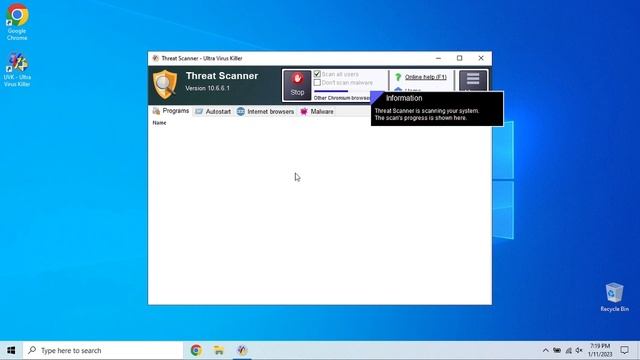Open the UVK Ultra Virus Killer desktop shortcut
The height and width of the screenshot is (360, 640).
[x=17, y=69]
